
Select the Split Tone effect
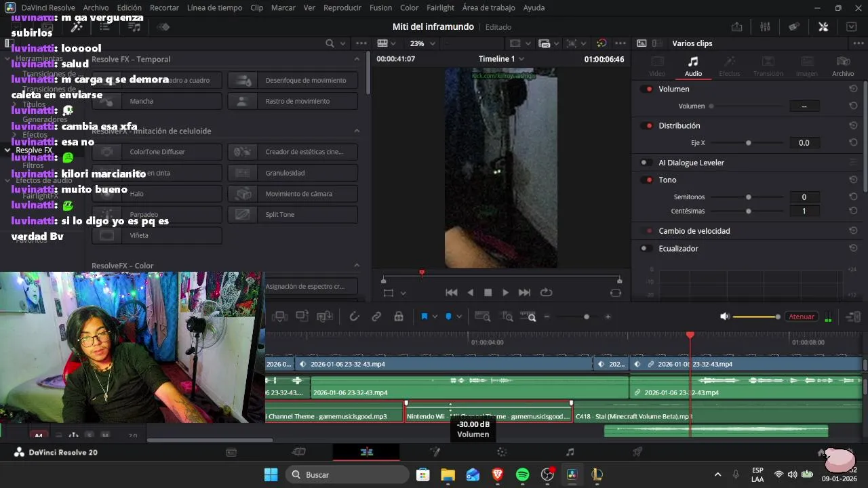292,215
